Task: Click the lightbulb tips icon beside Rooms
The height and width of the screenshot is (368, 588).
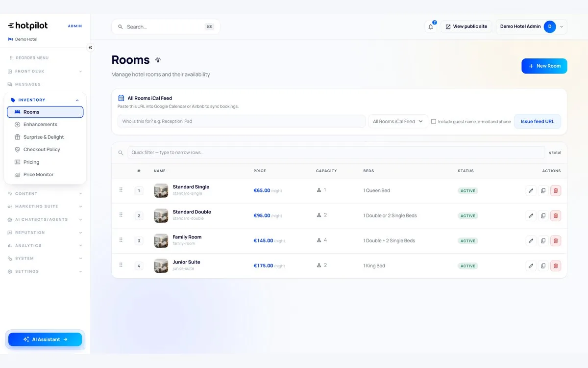Action: pos(158,60)
